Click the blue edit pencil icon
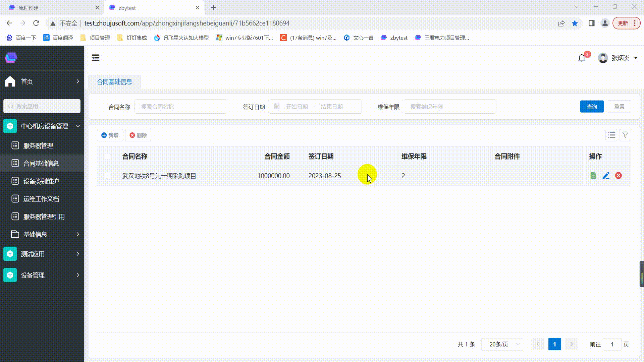The height and width of the screenshot is (362, 644). [x=606, y=176]
